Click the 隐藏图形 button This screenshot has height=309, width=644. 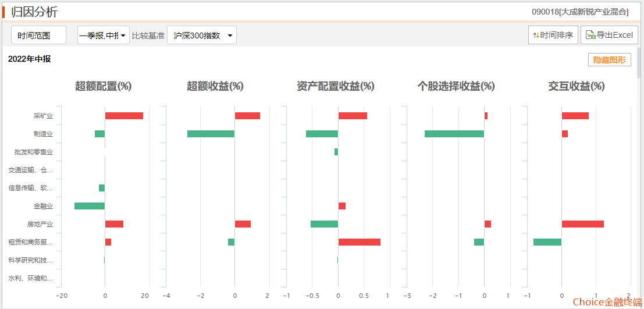[x=610, y=59]
